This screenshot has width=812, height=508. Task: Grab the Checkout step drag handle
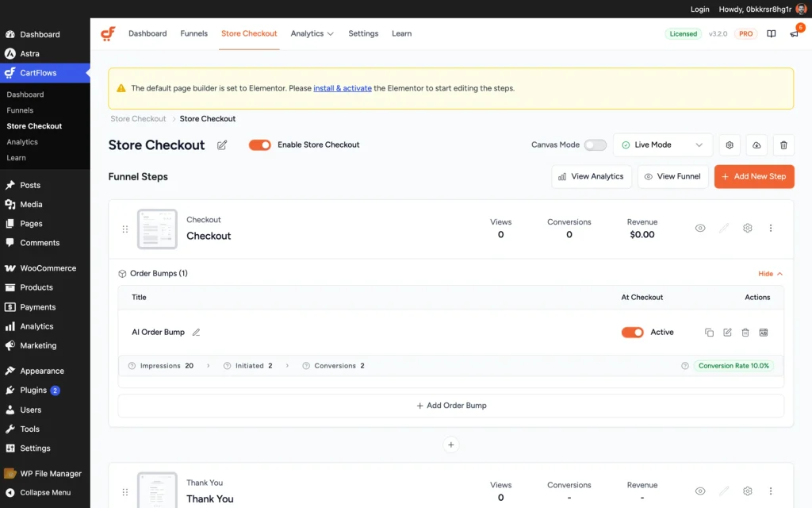pos(124,229)
